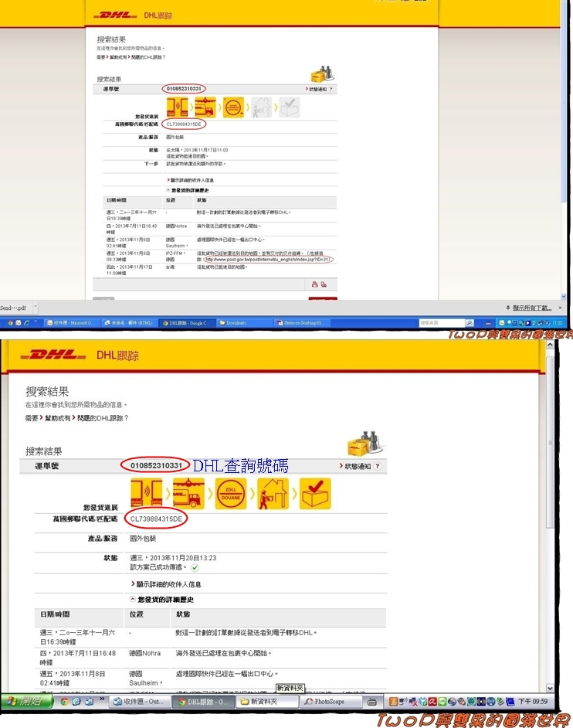This screenshot has width=573, height=728.
Task: Click the clock 下午 09:59 in lower taskbar
Action: pos(533,702)
